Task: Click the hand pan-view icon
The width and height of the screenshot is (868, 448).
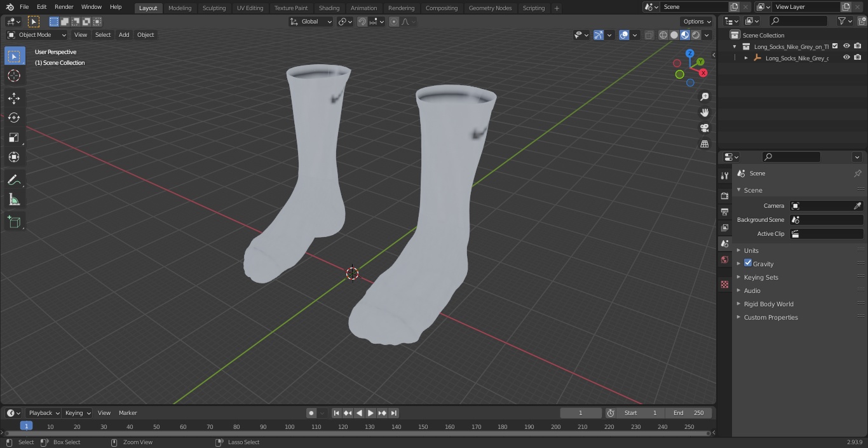Action: pyautogui.click(x=705, y=112)
